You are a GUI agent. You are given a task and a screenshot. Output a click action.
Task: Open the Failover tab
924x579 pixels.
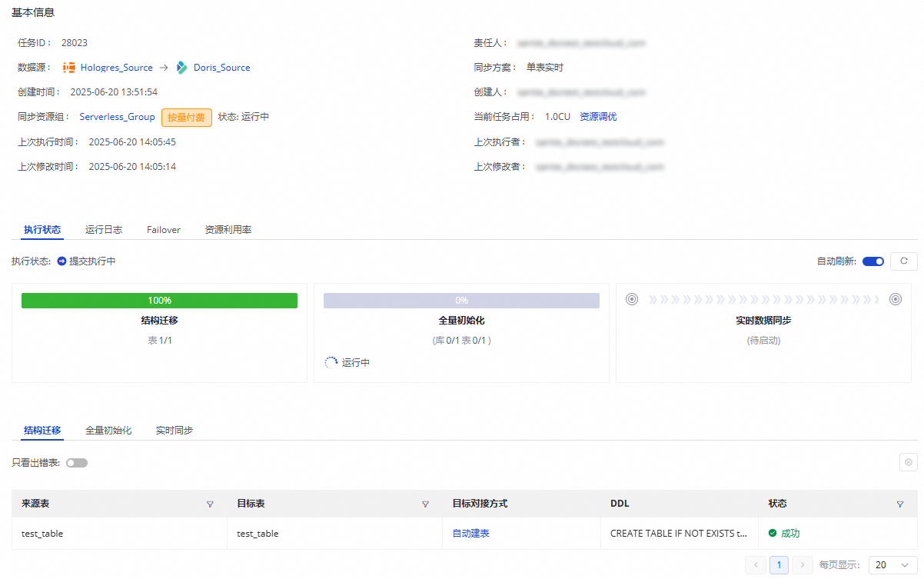click(164, 229)
